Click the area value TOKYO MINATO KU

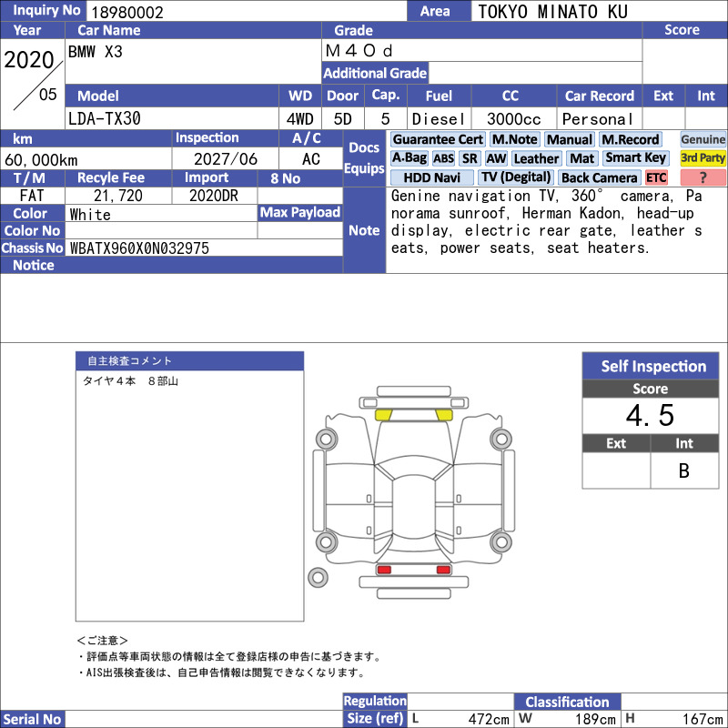click(552, 12)
